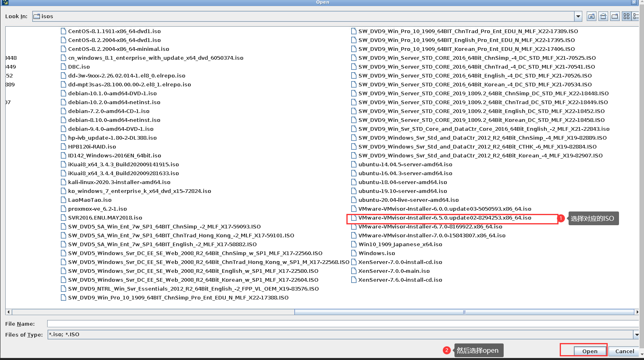Switch to Details view toggle

click(636, 17)
